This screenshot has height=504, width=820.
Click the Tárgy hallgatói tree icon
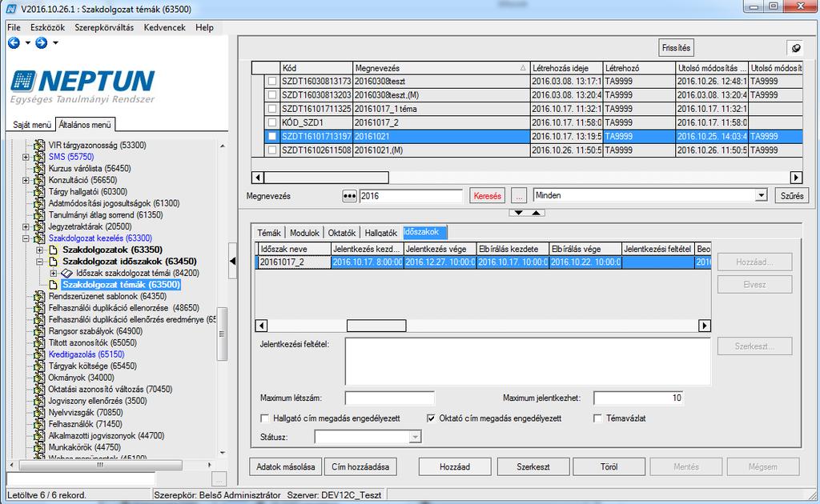click(39, 192)
